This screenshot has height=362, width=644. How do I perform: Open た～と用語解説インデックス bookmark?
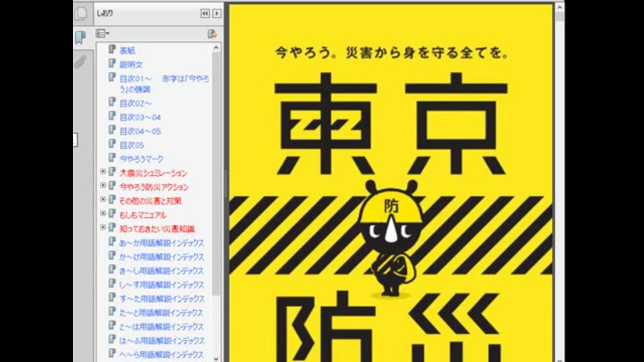pos(162,312)
